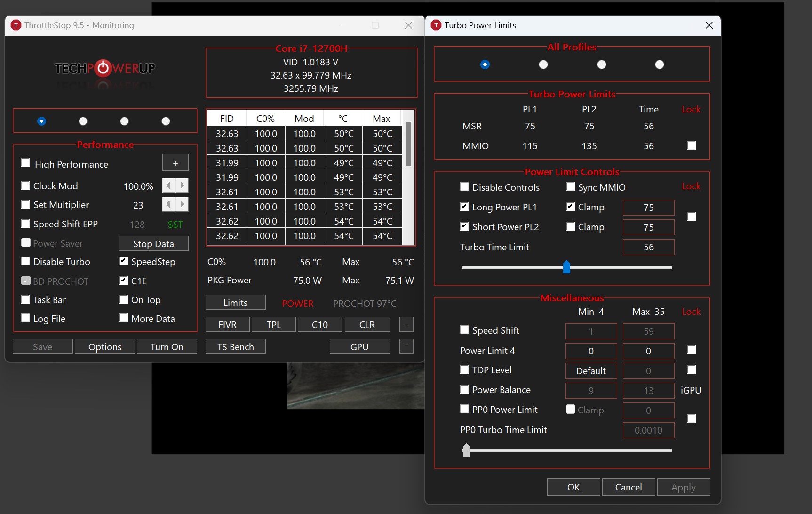Click the TPL button
This screenshot has height=514, width=812.
pos(274,324)
